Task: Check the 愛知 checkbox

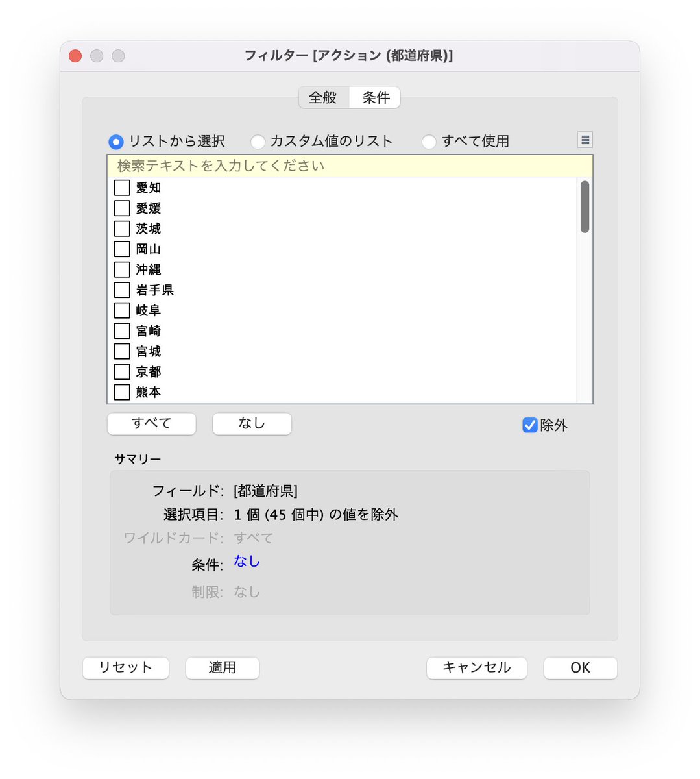Action: (x=122, y=188)
